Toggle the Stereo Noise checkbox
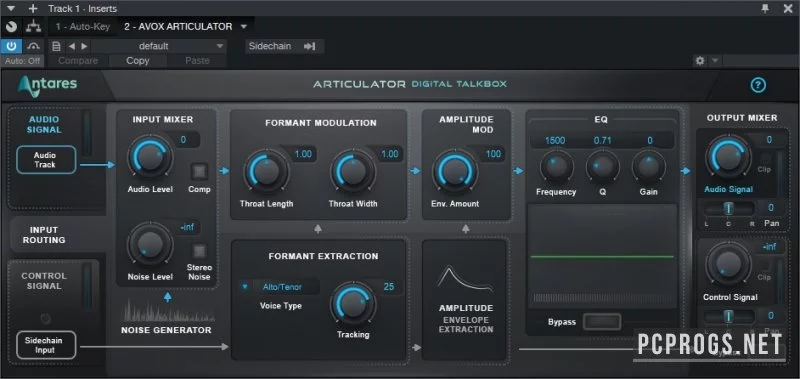The image size is (800, 379). [199, 250]
